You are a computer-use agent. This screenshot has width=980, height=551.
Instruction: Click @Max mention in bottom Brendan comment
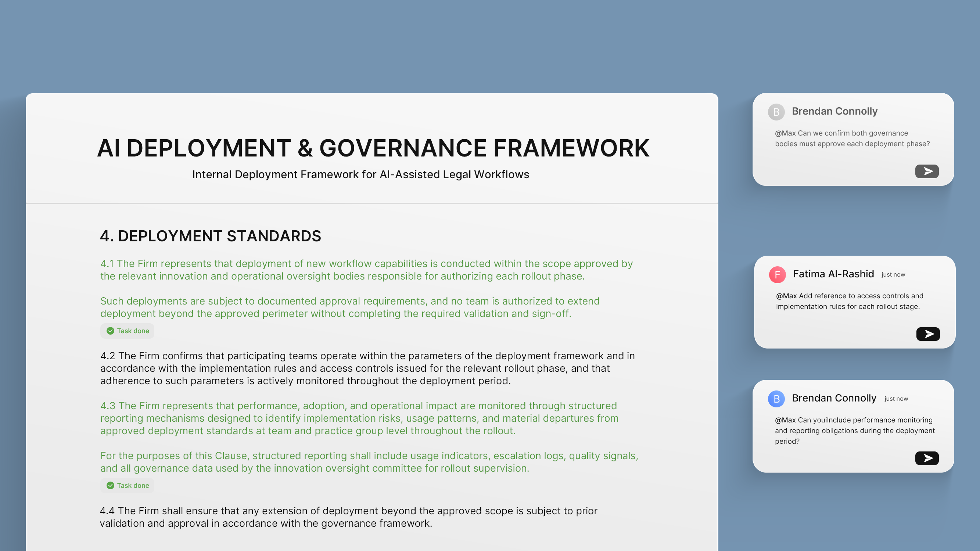tap(785, 420)
